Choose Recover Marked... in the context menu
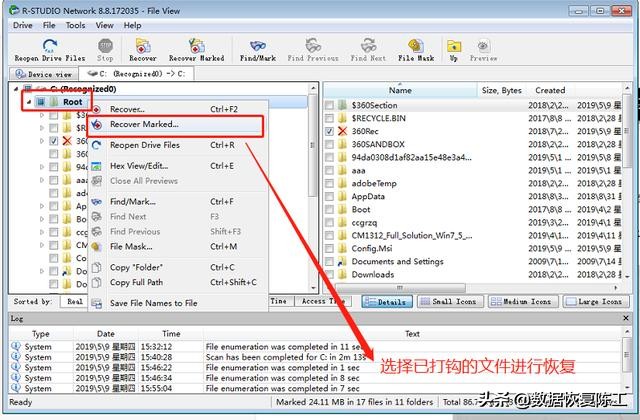This screenshot has width=640, height=420. coord(176,124)
